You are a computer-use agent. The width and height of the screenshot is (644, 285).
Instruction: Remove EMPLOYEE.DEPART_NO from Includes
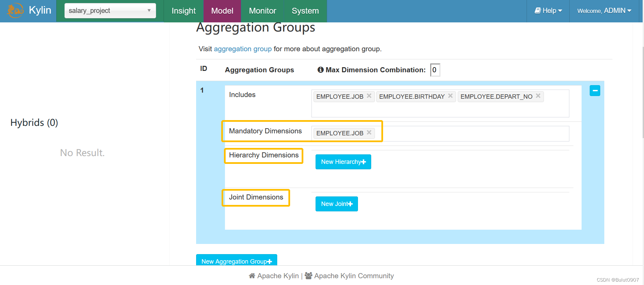[538, 96]
